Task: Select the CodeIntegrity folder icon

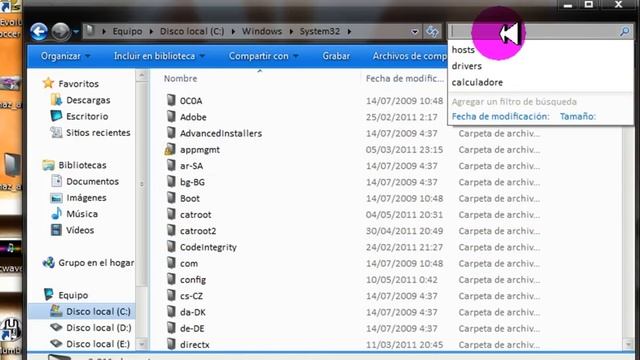Action: (171, 247)
